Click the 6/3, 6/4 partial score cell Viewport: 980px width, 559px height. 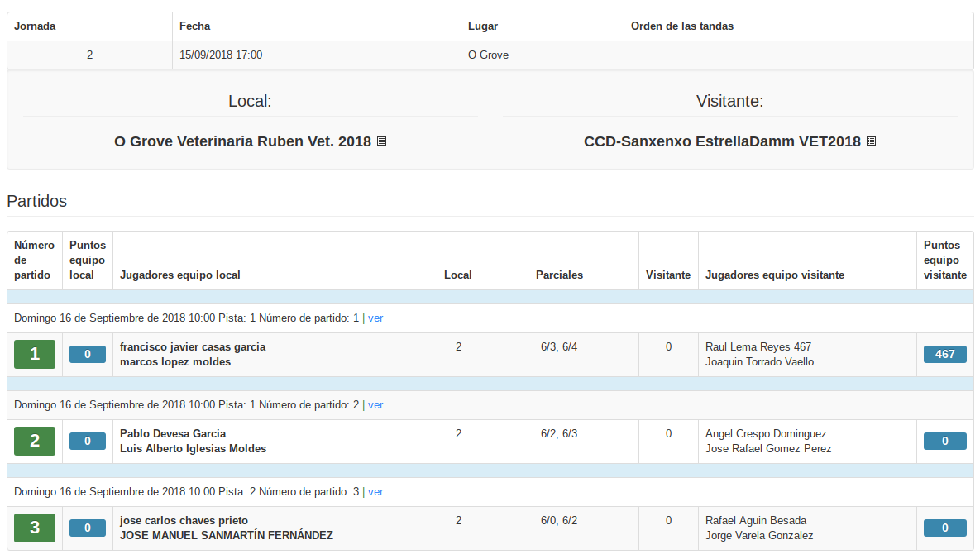coord(559,347)
